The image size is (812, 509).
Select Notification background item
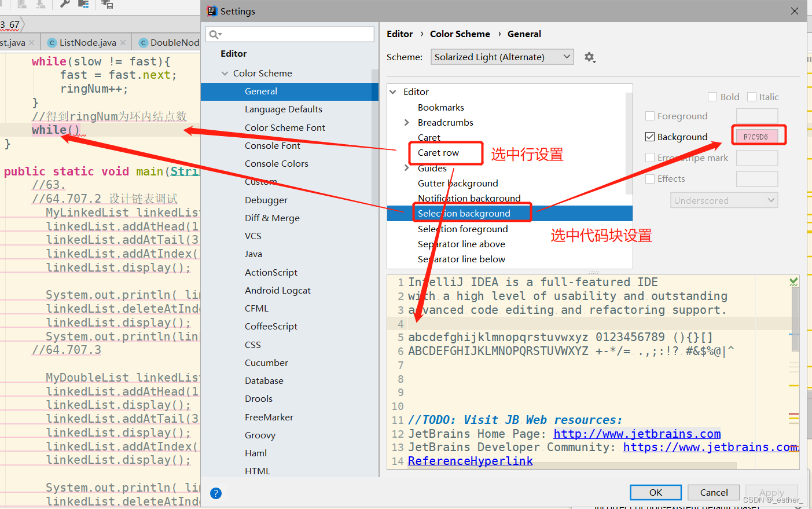click(x=469, y=199)
